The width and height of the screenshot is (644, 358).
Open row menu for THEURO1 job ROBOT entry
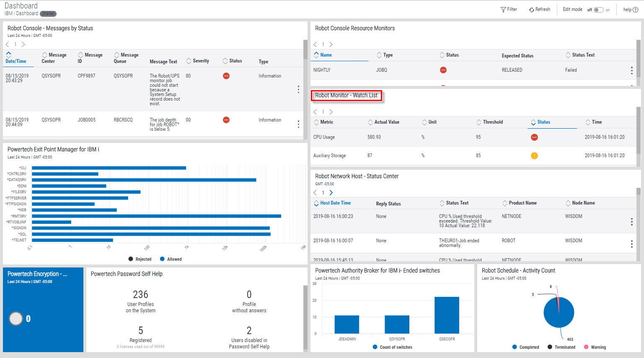coord(632,244)
